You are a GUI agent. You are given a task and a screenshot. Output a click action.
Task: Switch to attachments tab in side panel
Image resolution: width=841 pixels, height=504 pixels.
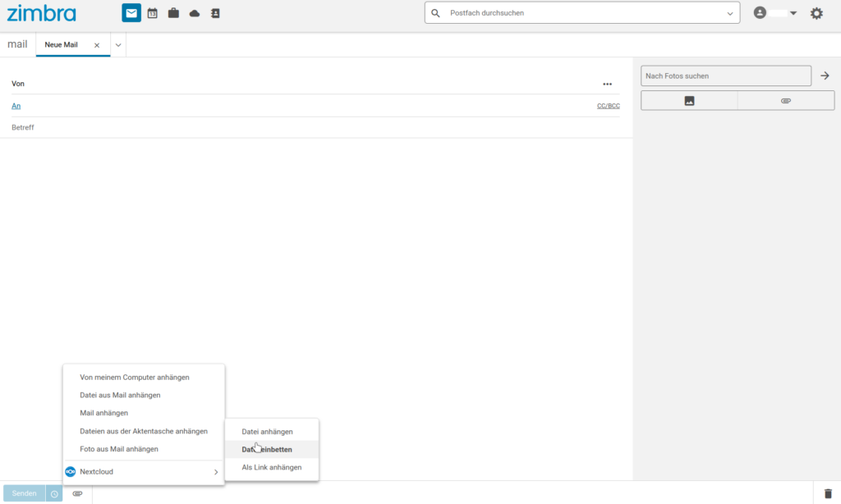pyautogui.click(x=785, y=100)
